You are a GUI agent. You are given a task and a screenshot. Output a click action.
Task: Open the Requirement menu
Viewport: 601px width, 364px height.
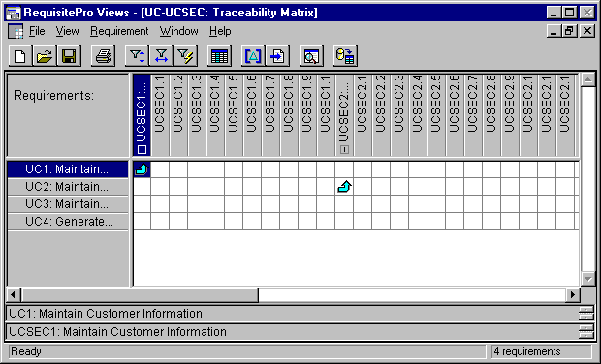coord(119,31)
